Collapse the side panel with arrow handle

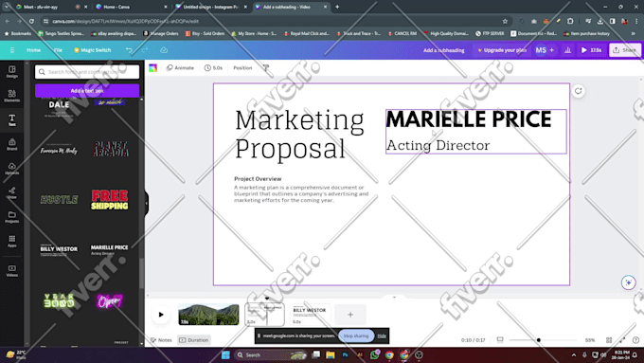(x=146, y=203)
